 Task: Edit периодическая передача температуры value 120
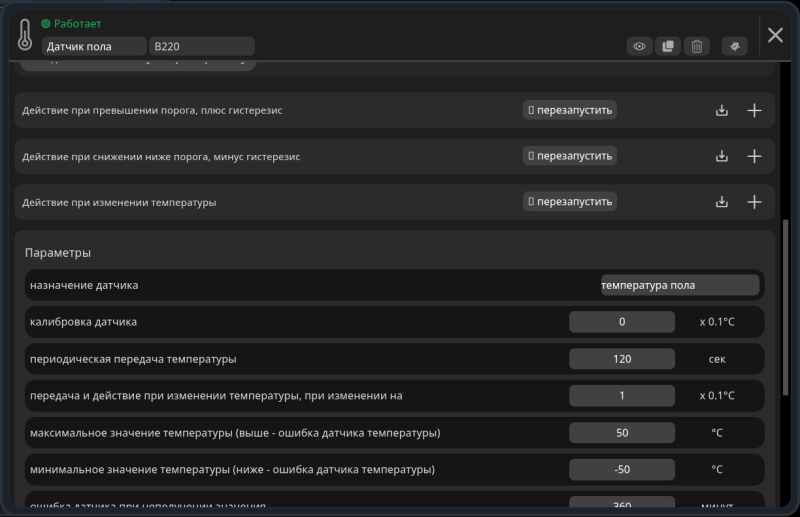pos(622,359)
